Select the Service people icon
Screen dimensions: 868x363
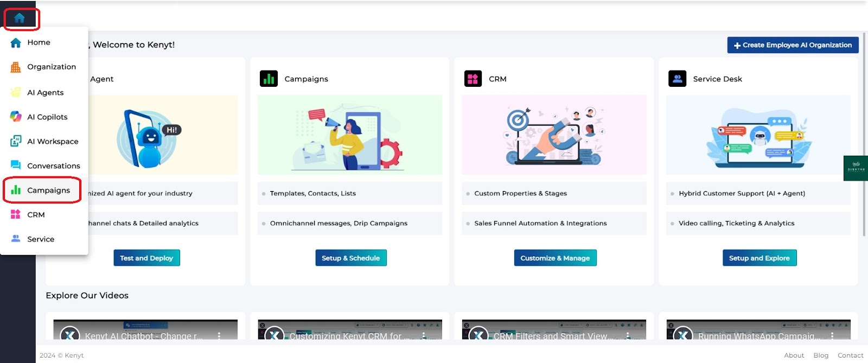[x=16, y=238]
